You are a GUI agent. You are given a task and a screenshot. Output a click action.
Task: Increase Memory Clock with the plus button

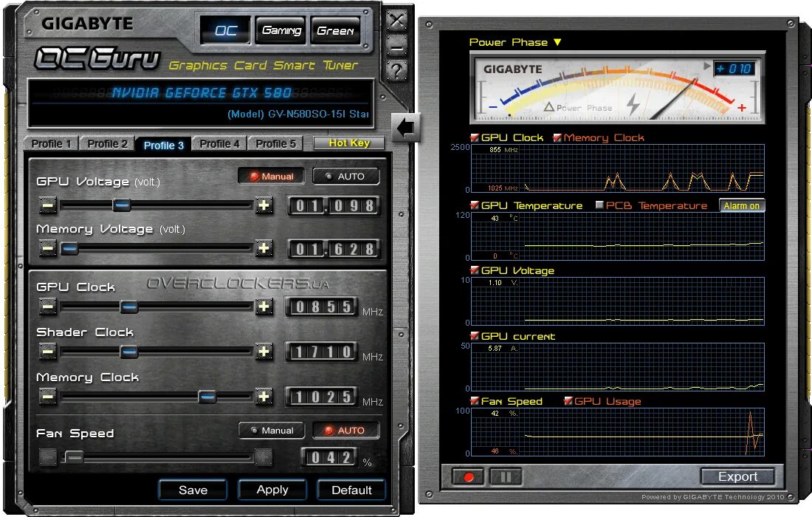pyautogui.click(x=264, y=397)
